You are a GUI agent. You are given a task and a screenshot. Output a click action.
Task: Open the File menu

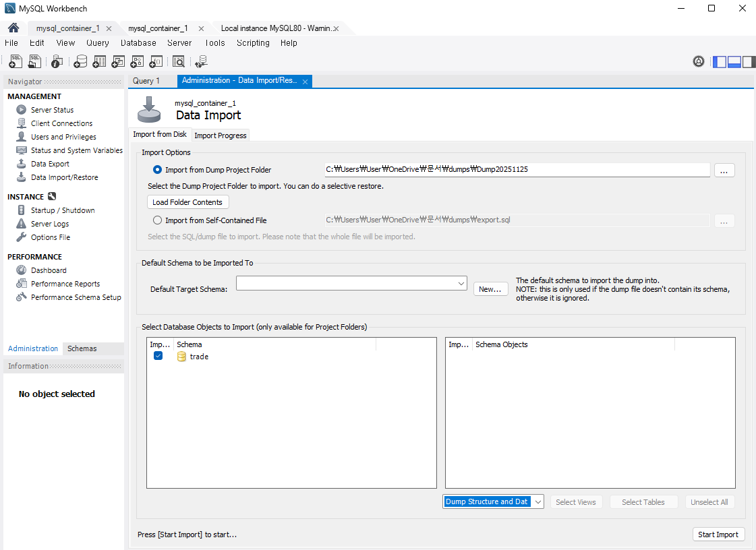tap(11, 43)
